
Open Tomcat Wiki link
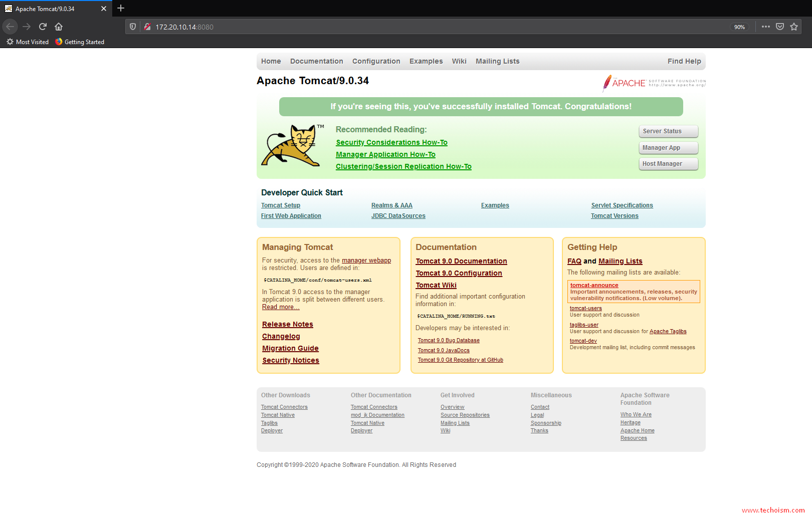click(436, 286)
